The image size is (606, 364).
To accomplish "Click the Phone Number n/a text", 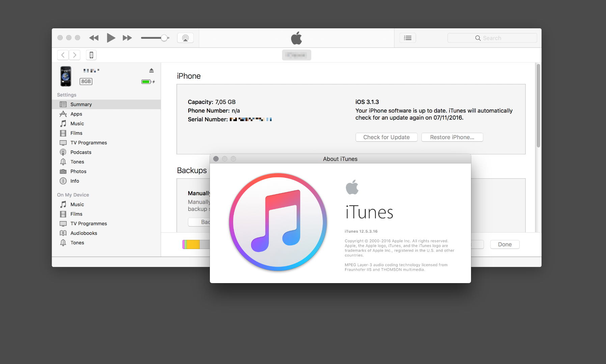I will (214, 111).
